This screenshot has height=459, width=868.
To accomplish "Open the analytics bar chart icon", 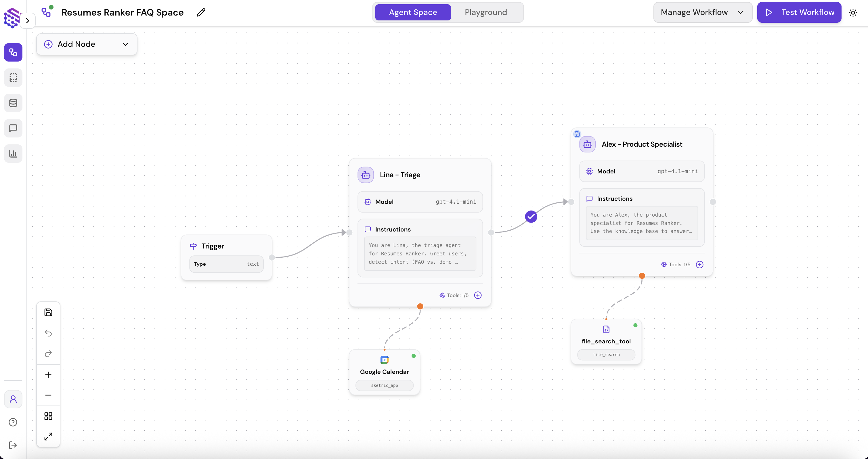I will (x=13, y=153).
